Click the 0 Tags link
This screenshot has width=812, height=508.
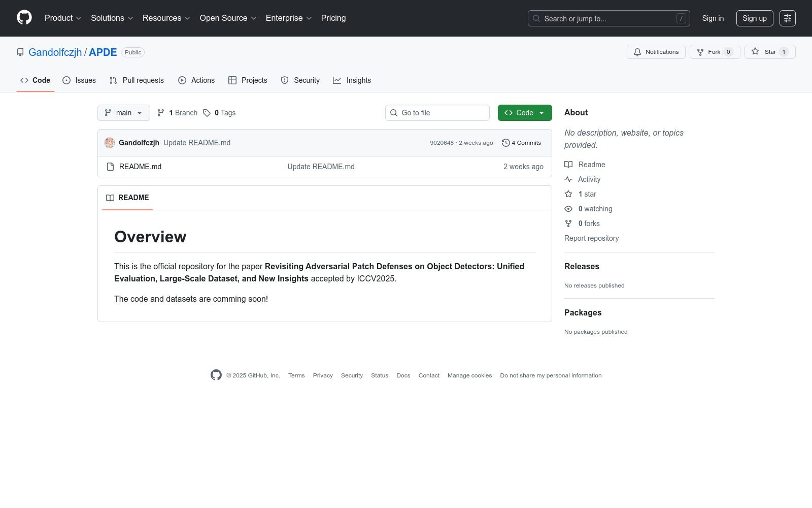tap(219, 113)
